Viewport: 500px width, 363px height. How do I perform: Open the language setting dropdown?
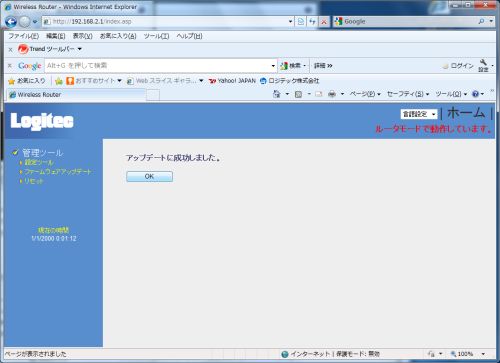(x=419, y=114)
